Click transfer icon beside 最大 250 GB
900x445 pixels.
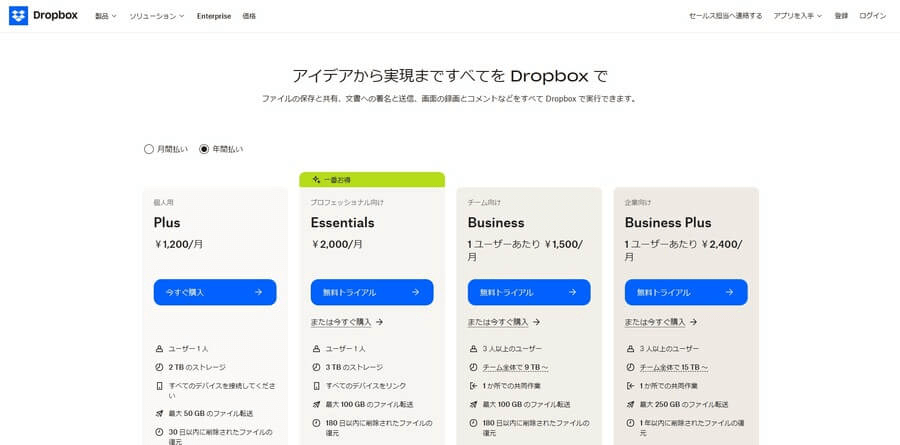coord(630,404)
